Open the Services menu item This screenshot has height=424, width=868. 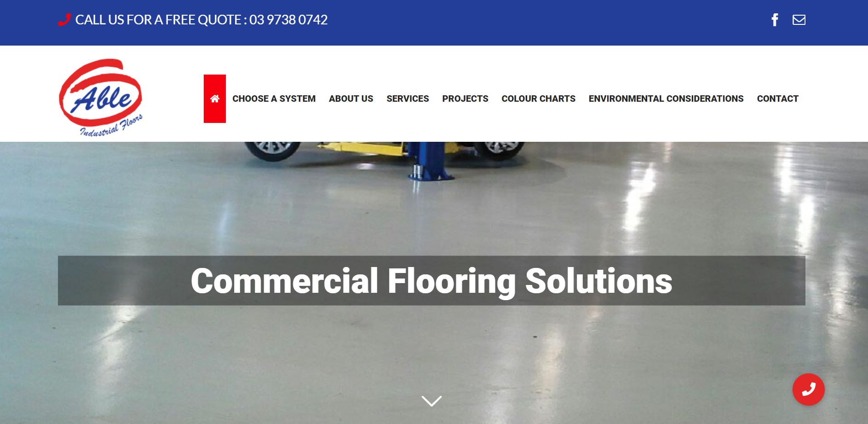click(408, 99)
